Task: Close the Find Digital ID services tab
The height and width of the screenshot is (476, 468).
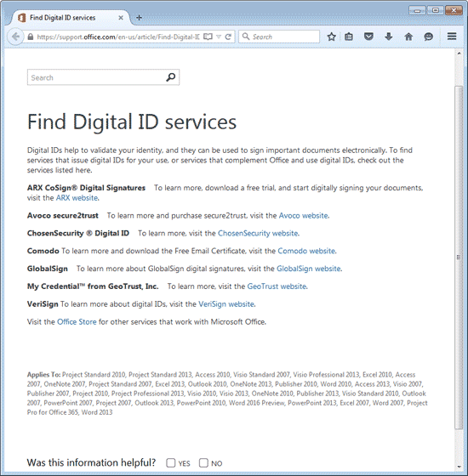Action: 121,18
